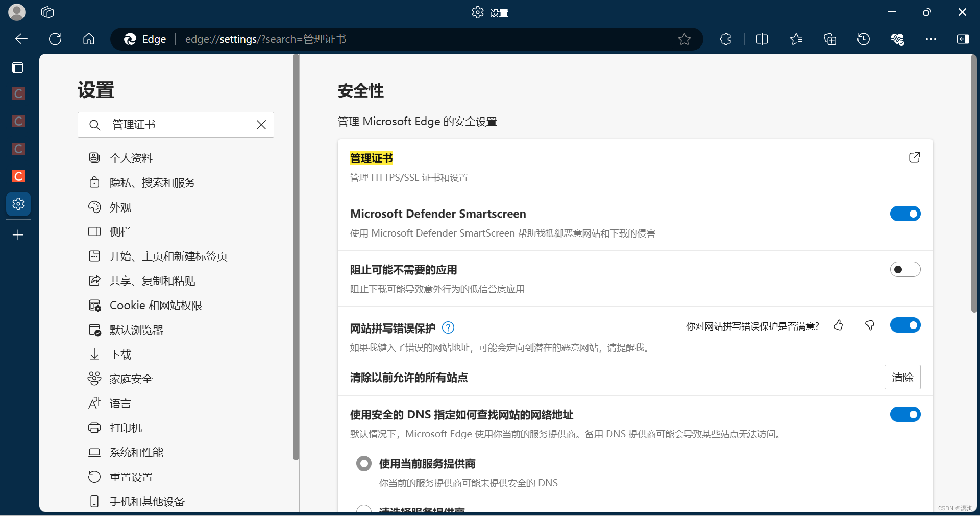Turn off Microsoft Defender Smartscreen toggle
Viewport: 980px width, 516px height.
905,214
